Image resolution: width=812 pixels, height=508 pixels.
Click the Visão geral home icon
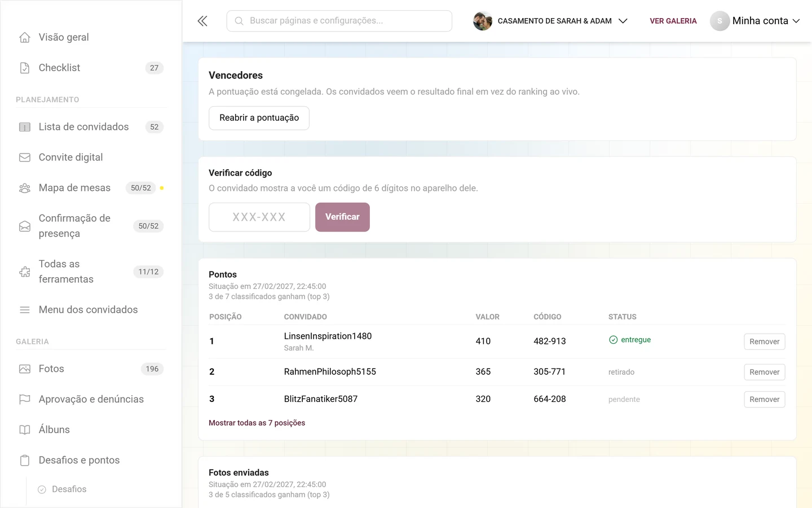pos(25,37)
